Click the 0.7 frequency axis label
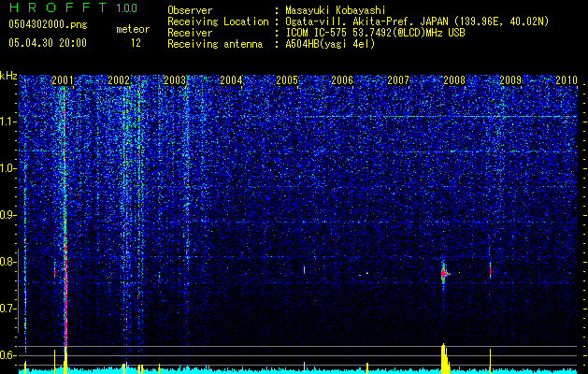588x374 pixels. click(x=8, y=309)
